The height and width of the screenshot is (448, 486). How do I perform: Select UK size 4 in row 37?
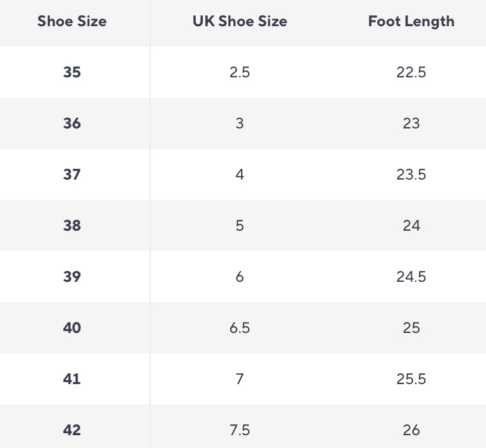pos(240,174)
